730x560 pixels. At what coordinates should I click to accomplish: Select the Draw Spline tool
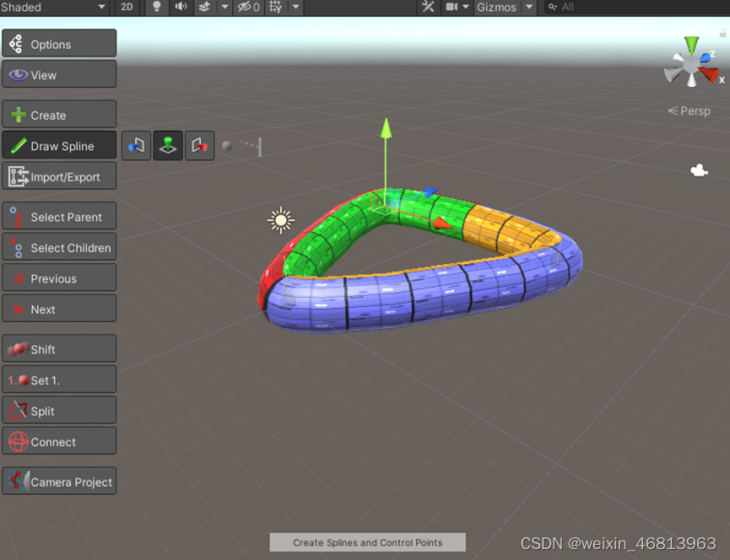coord(59,145)
